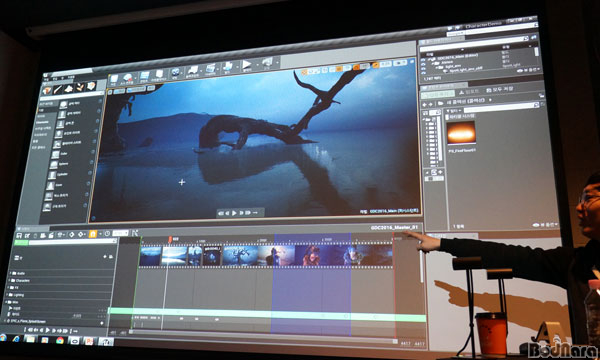Click the Save All button in Content Browser
The height and width of the screenshot is (360, 600).
pyautogui.click(x=499, y=90)
